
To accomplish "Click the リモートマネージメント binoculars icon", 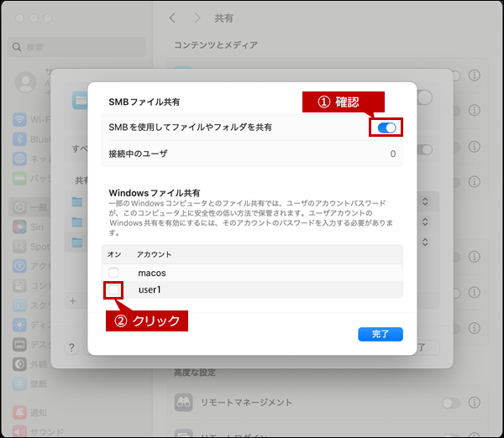I will [x=182, y=403].
